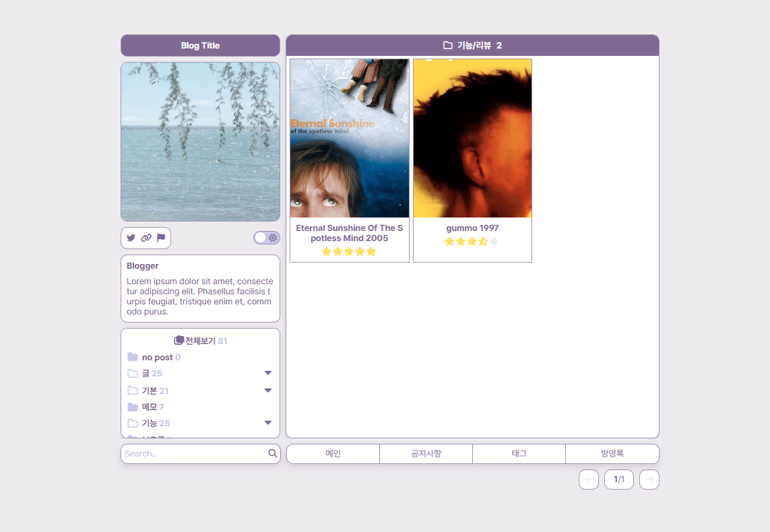Click the chain link icon
Screen dimensions: 770x532
pos(146,238)
